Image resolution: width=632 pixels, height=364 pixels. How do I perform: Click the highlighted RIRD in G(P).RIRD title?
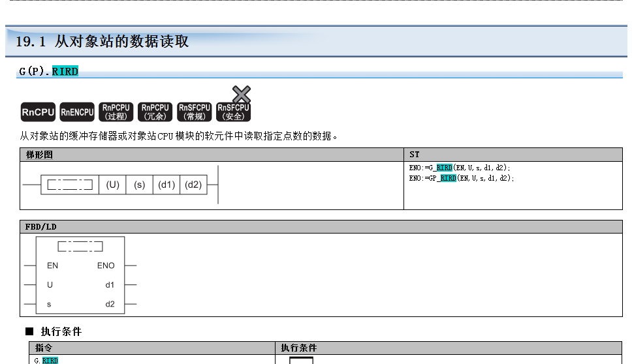[x=65, y=72]
